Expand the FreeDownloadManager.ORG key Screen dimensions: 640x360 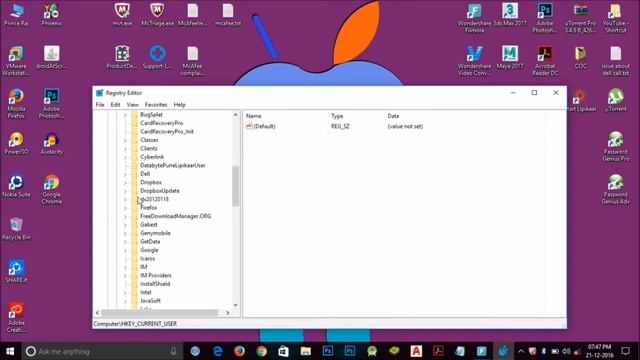point(125,216)
